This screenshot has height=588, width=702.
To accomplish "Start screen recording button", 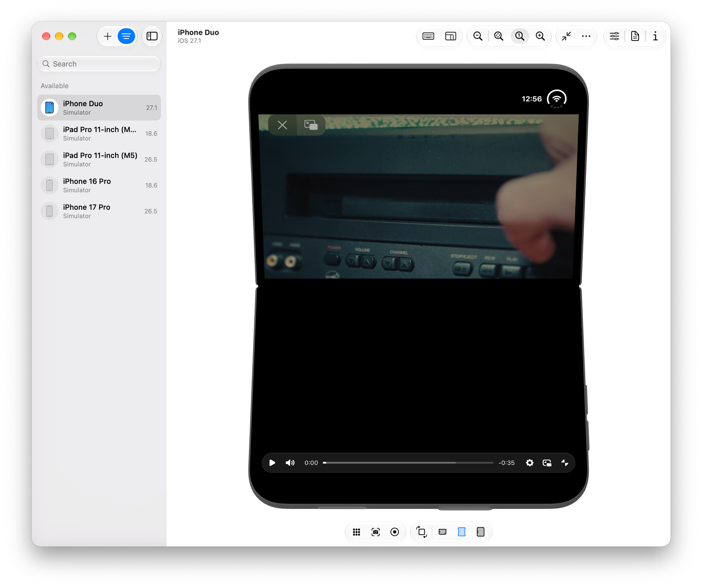I will (x=395, y=532).
